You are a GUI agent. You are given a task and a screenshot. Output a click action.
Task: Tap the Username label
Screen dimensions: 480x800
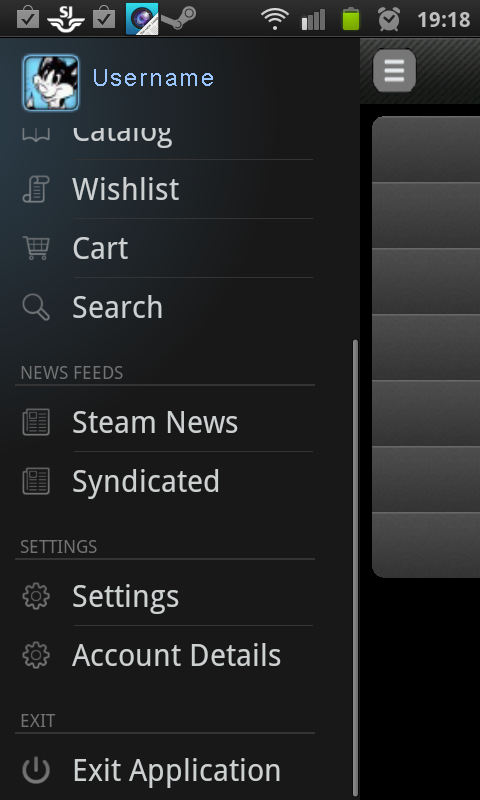(x=153, y=78)
